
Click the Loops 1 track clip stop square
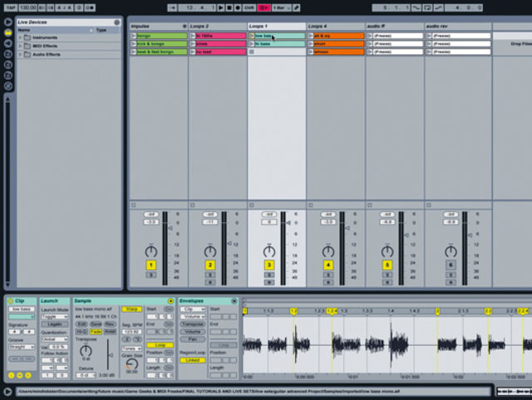251,205
